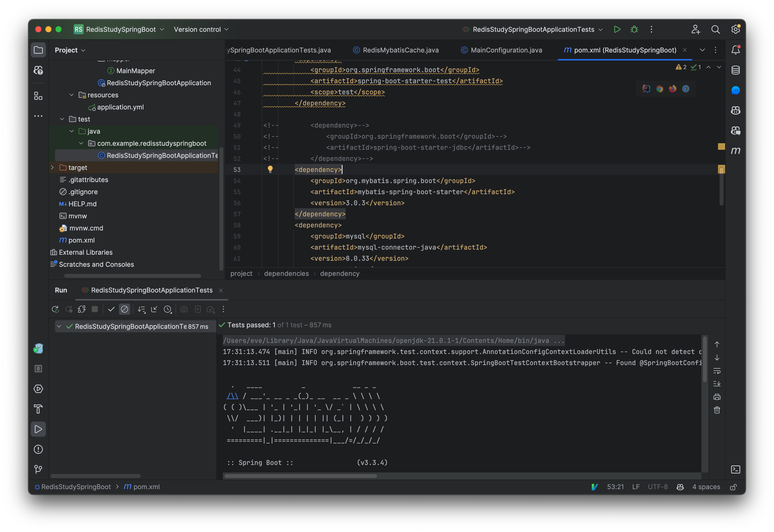Click the 4 spaces indent setting
774x532 pixels.
tap(706, 487)
